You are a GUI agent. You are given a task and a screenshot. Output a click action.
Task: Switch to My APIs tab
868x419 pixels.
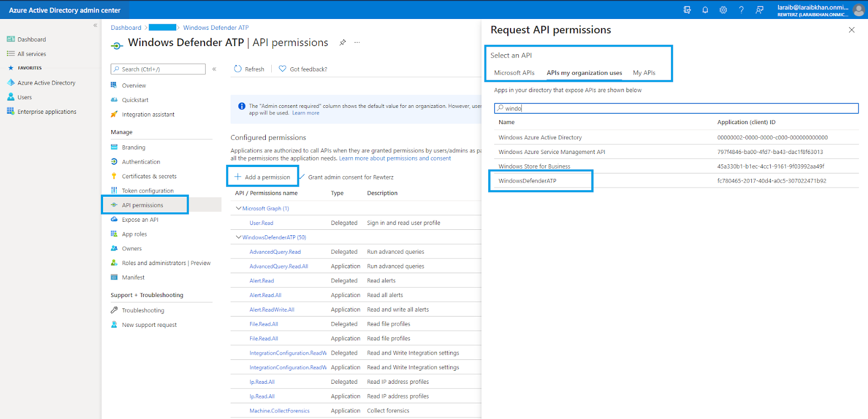pos(644,73)
